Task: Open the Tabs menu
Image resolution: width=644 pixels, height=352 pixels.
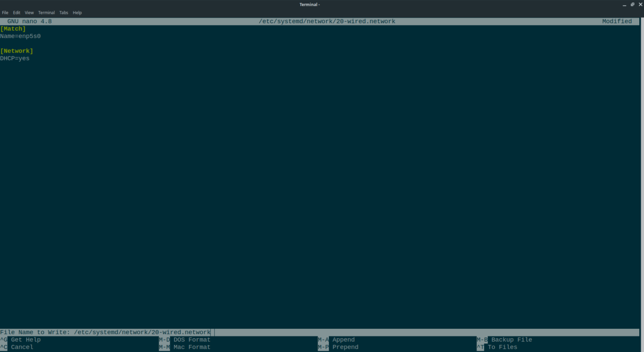Action: pyautogui.click(x=64, y=12)
